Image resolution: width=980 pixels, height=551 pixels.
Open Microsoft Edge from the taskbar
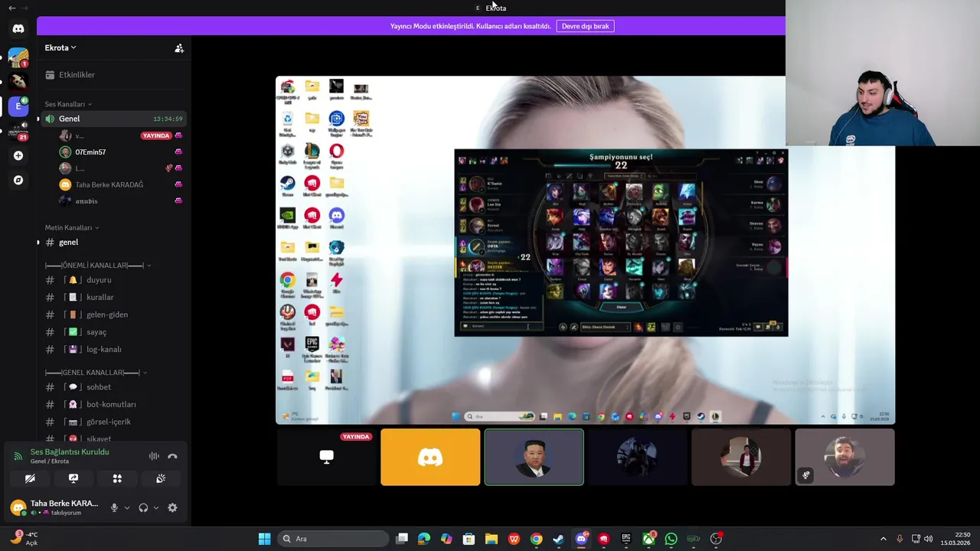[424, 539]
